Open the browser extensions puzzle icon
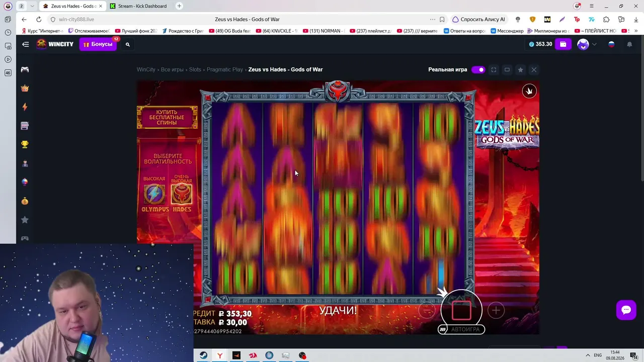Viewport: 644px width, 362px height. (x=606, y=19)
